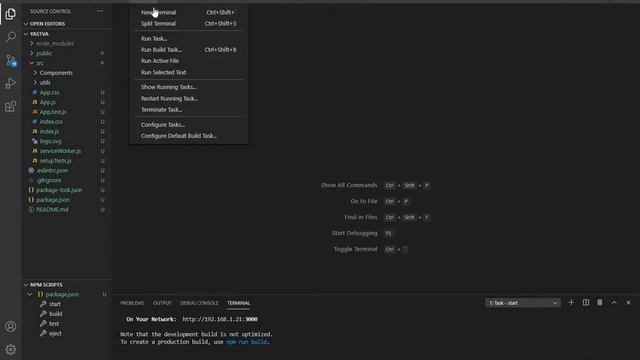Open .eslintrc.json in the file tree
The height and width of the screenshot is (360, 640).
(x=52, y=171)
